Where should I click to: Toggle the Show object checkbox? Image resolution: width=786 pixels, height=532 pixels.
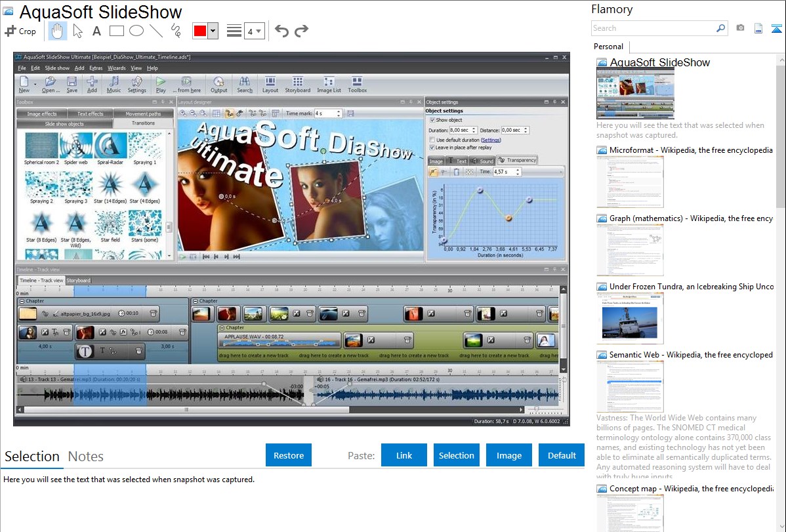432,120
